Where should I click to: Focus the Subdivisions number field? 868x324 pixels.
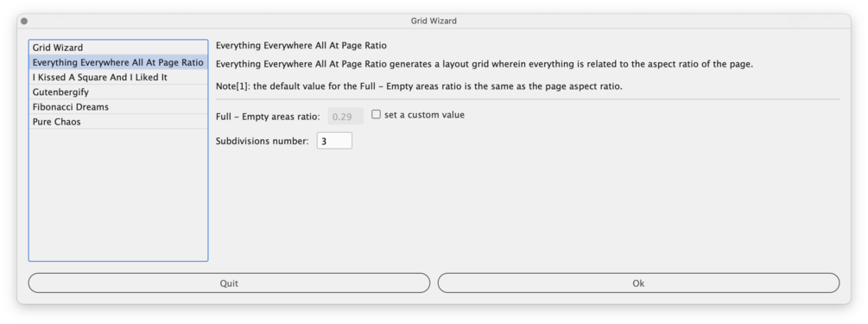pyautogui.click(x=334, y=141)
